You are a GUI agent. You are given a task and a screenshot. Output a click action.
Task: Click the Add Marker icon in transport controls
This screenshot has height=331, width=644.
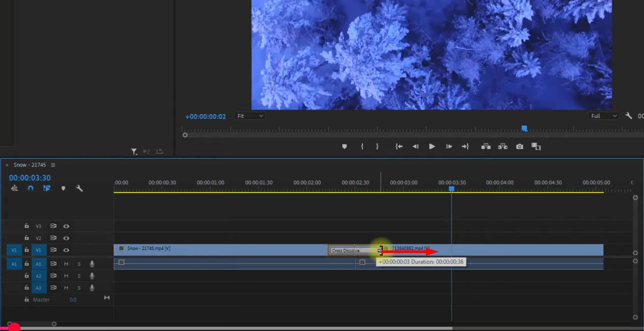click(344, 147)
